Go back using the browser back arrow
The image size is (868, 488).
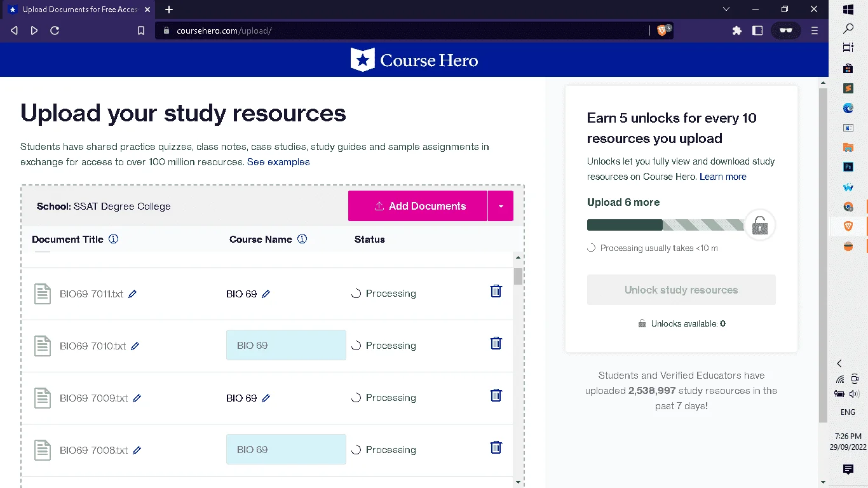(x=14, y=30)
